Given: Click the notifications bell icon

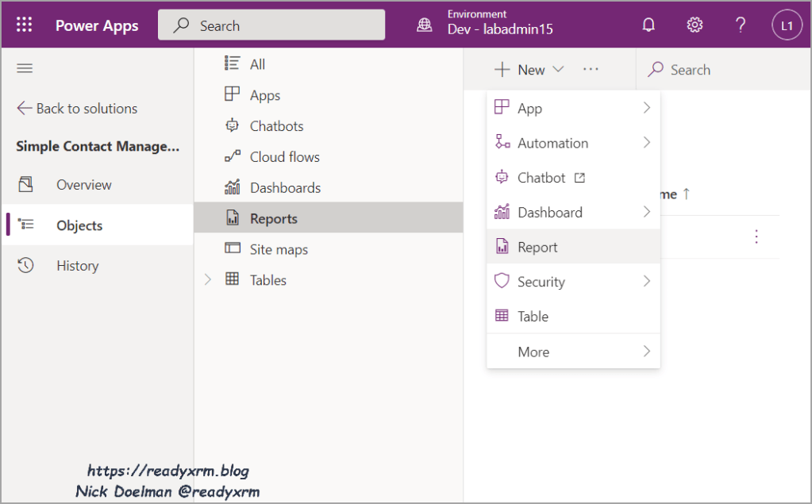Looking at the screenshot, I should pos(648,25).
